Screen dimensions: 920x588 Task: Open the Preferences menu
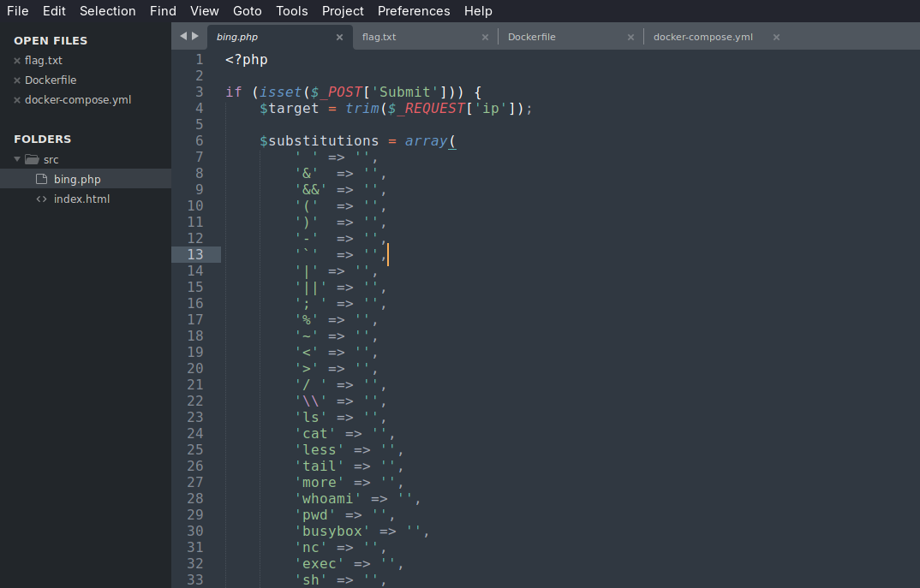[414, 10]
